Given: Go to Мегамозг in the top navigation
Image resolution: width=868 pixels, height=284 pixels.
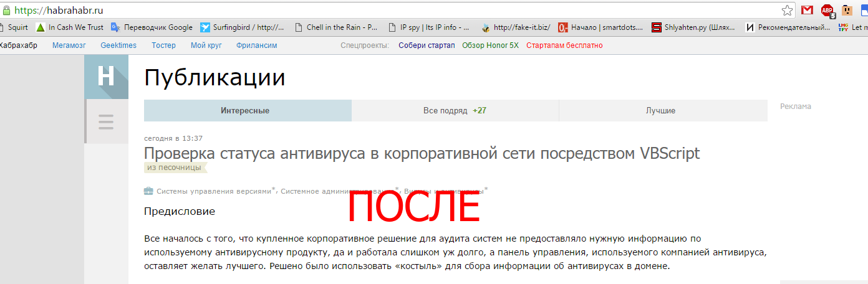Looking at the screenshot, I should (x=69, y=45).
